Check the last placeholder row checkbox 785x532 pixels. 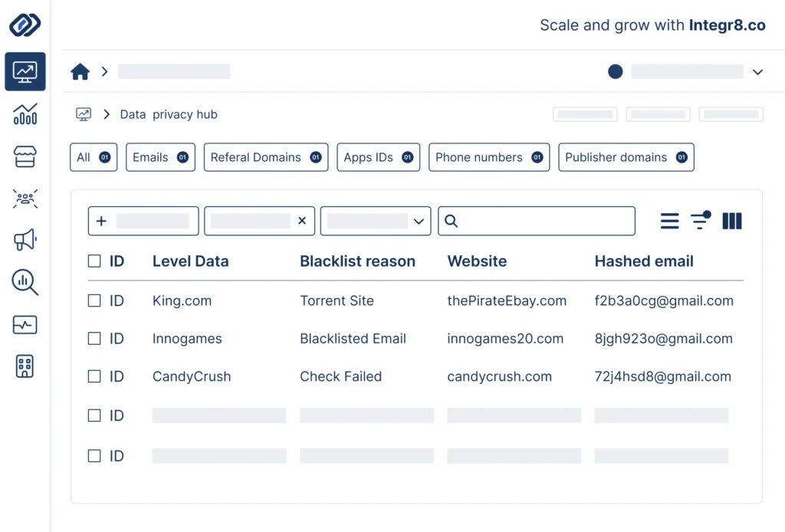coord(94,455)
